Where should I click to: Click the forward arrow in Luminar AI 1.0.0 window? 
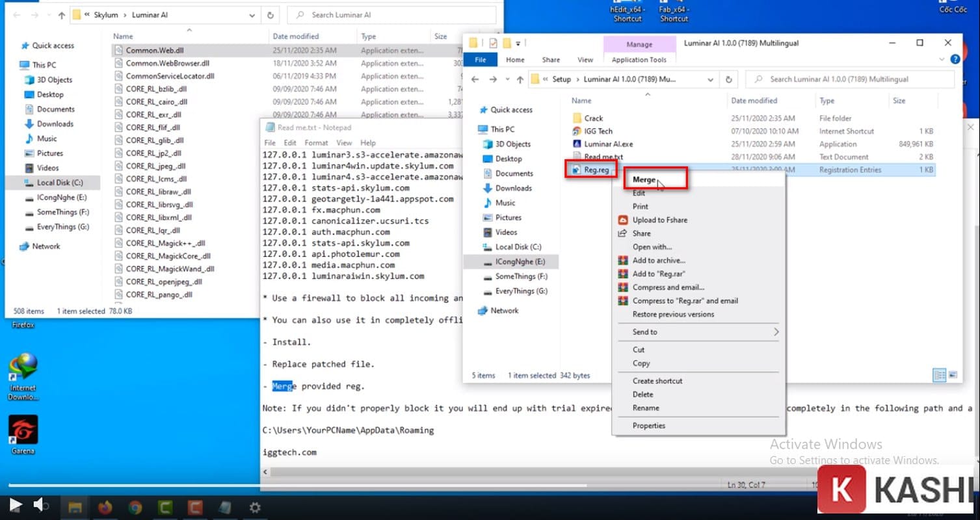click(x=492, y=79)
